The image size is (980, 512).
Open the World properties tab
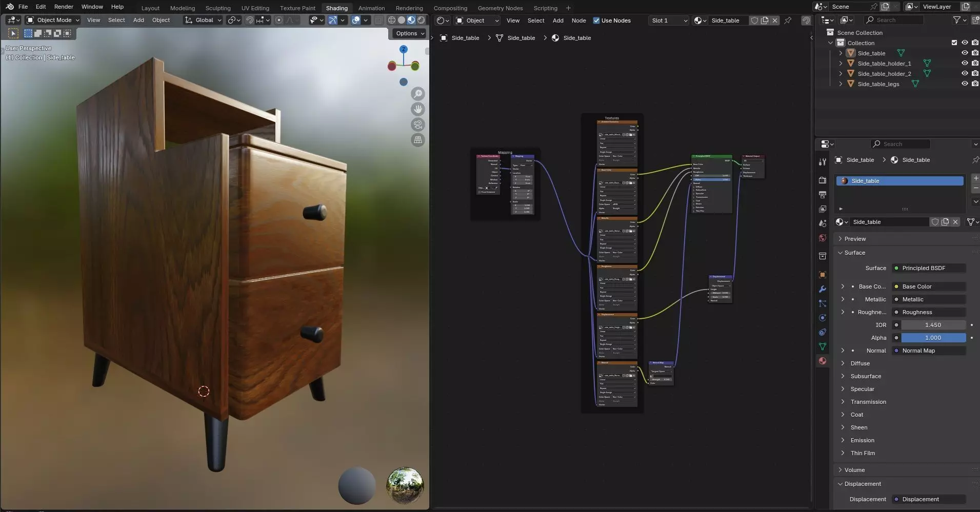pyautogui.click(x=823, y=238)
